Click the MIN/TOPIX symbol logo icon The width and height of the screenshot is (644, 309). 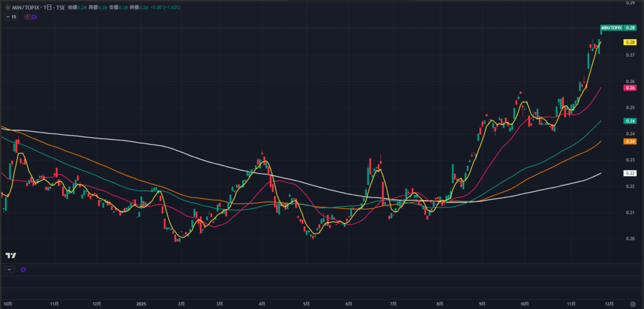[7, 7]
